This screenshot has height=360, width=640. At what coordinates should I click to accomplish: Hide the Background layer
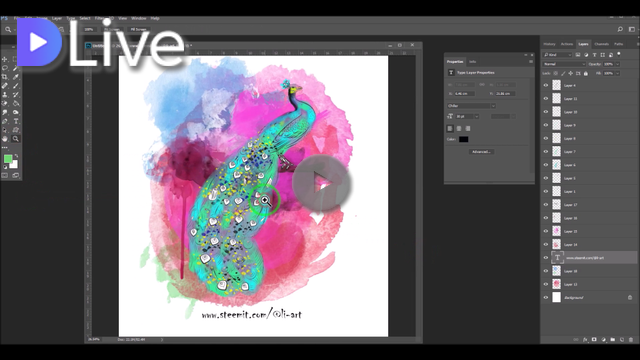click(546, 298)
